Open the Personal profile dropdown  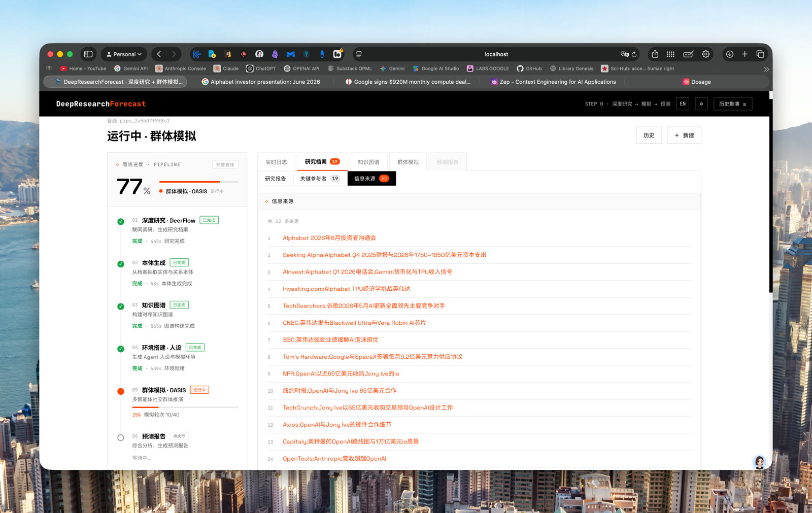[124, 54]
